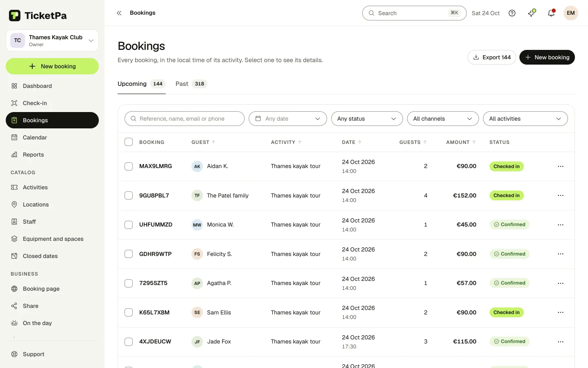Open the notifications bell
The width and height of the screenshot is (588, 368).
point(551,13)
